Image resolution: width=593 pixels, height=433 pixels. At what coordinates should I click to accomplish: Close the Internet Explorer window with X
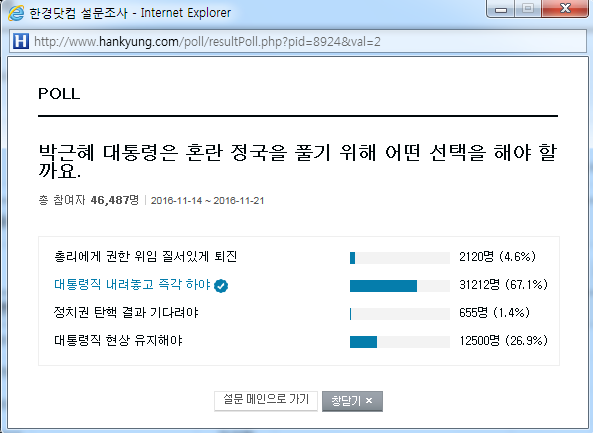pos(565,9)
